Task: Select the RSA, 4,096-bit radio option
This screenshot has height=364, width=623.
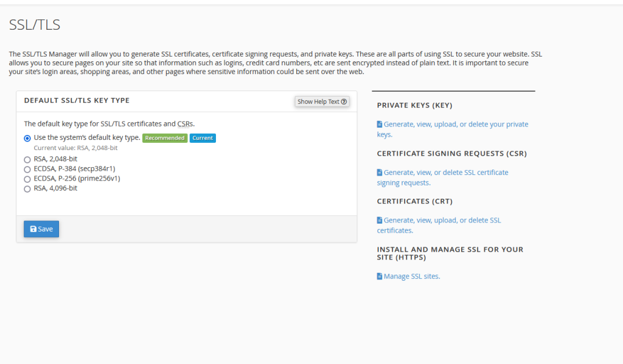Action: click(27, 189)
